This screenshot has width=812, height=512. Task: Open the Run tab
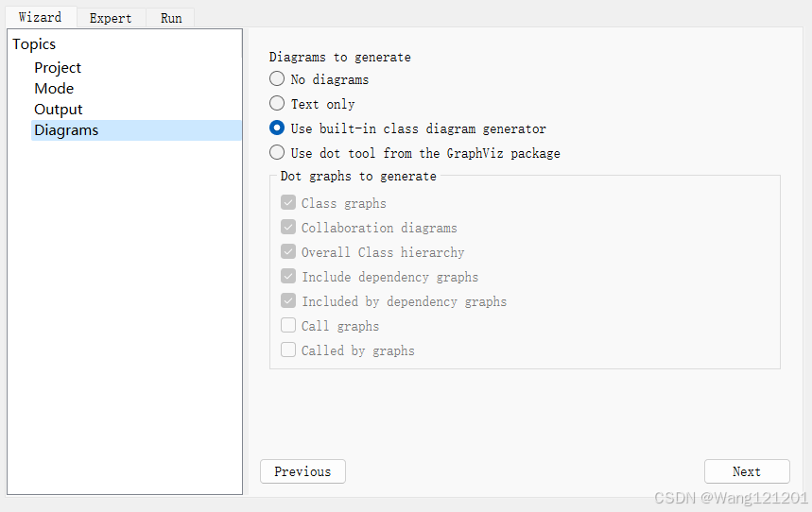(171, 18)
